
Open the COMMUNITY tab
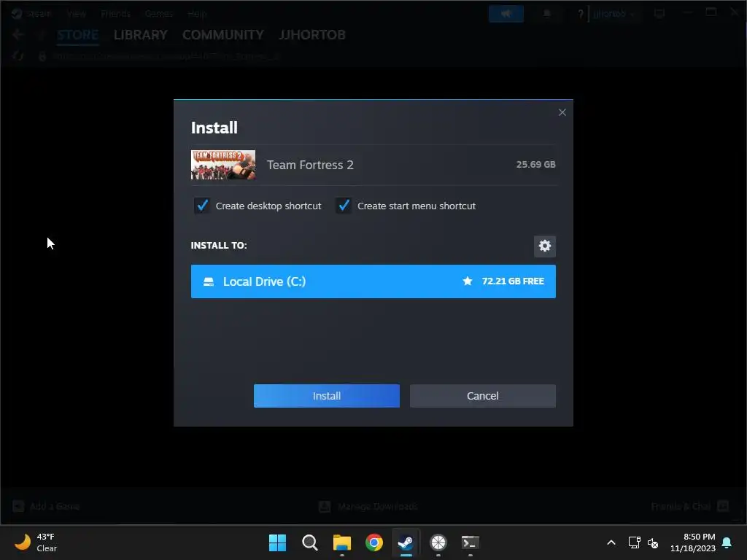click(x=223, y=35)
